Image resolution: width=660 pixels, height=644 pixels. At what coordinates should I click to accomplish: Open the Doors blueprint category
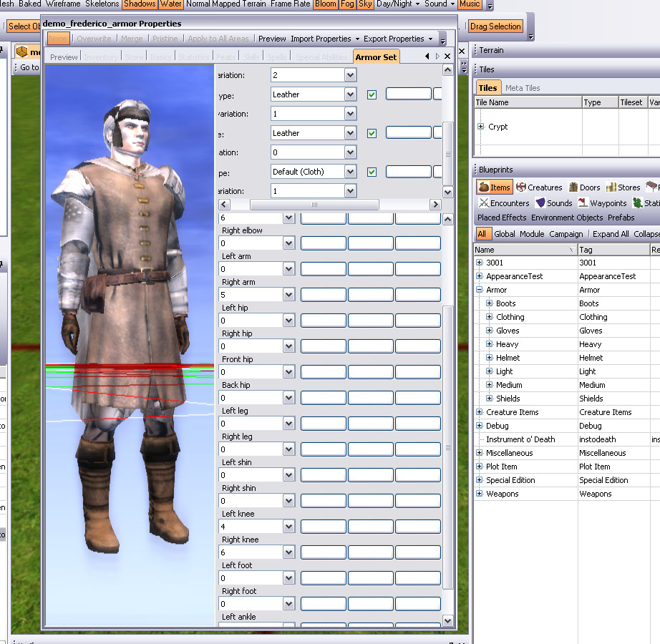(585, 187)
